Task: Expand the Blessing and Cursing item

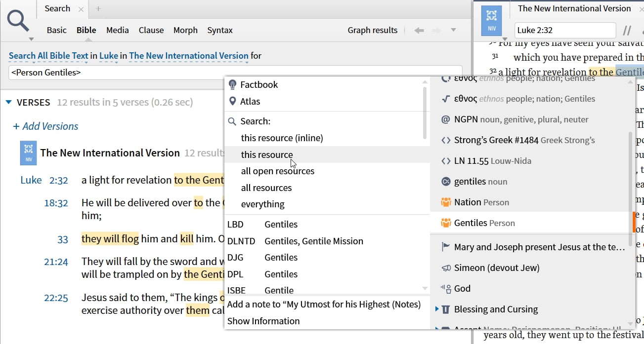Action: (x=437, y=309)
